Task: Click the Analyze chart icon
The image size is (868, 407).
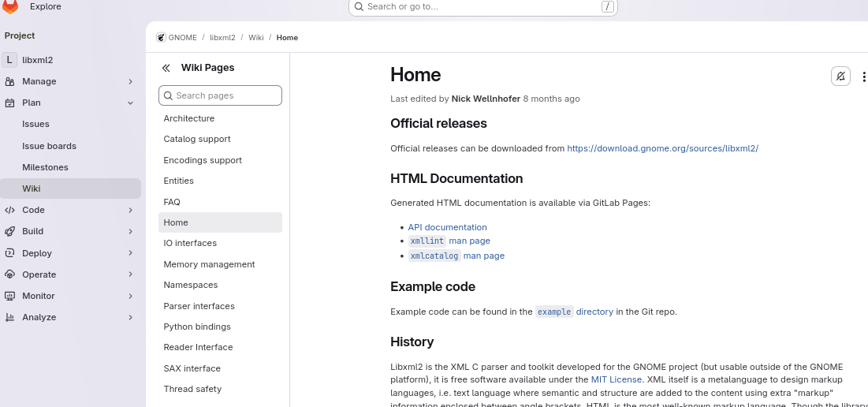Action: [x=9, y=317]
